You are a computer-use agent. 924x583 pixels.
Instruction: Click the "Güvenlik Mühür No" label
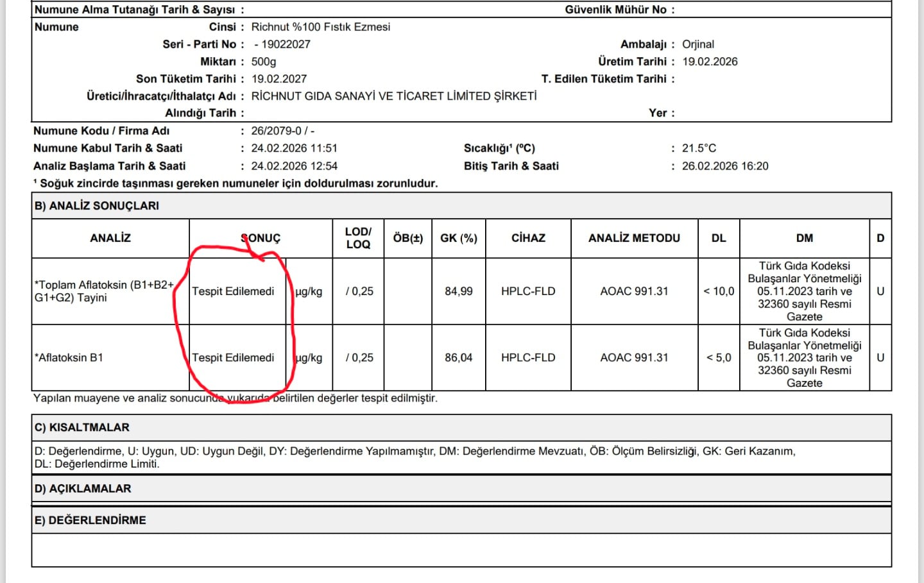pos(616,10)
